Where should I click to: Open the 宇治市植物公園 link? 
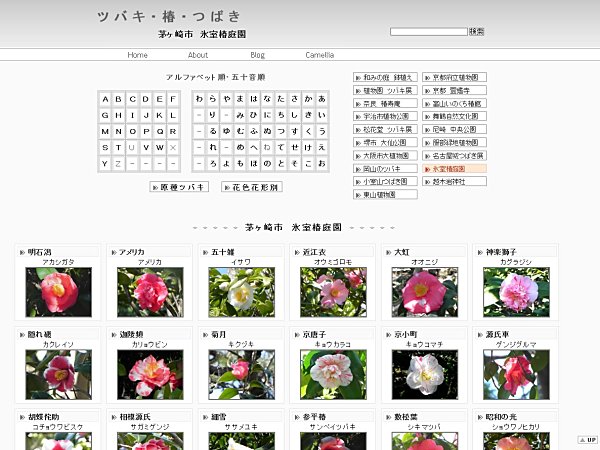(x=385, y=116)
